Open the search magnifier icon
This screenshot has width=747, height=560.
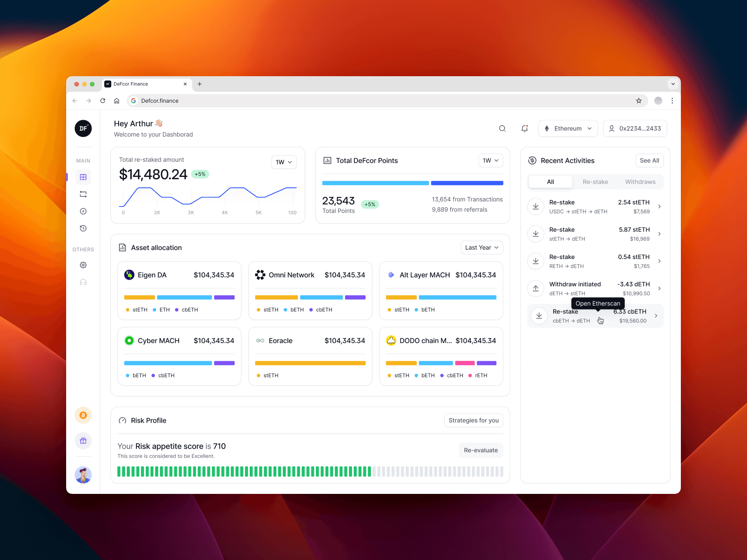pyautogui.click(x=502, y=128)
